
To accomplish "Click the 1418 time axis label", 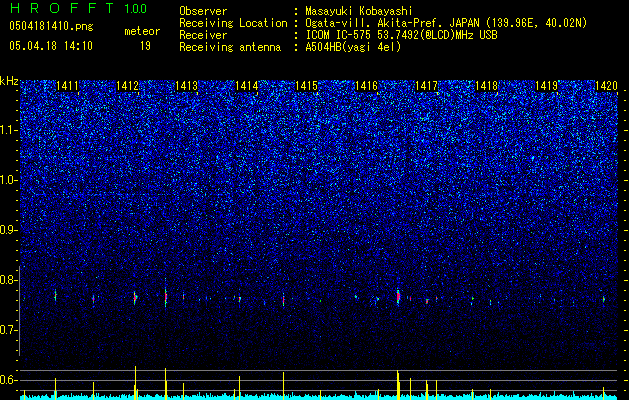I will click(x=486, y=86).
